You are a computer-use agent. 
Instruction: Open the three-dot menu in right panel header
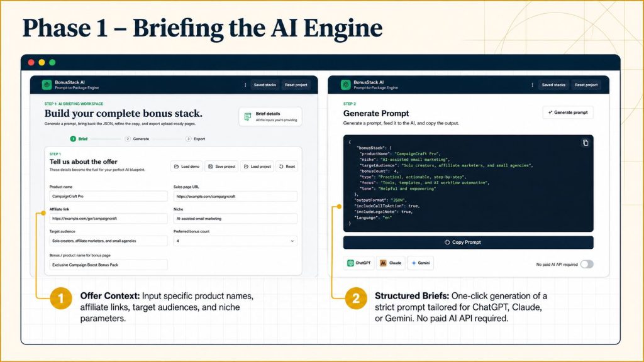pyautogui.click(x=532, y=85)
